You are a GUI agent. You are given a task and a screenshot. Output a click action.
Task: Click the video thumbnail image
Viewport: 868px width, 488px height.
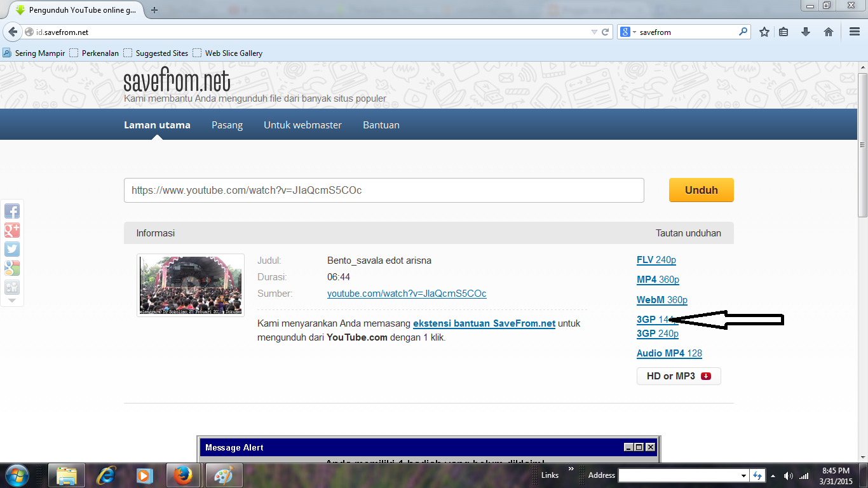point(191,285)
